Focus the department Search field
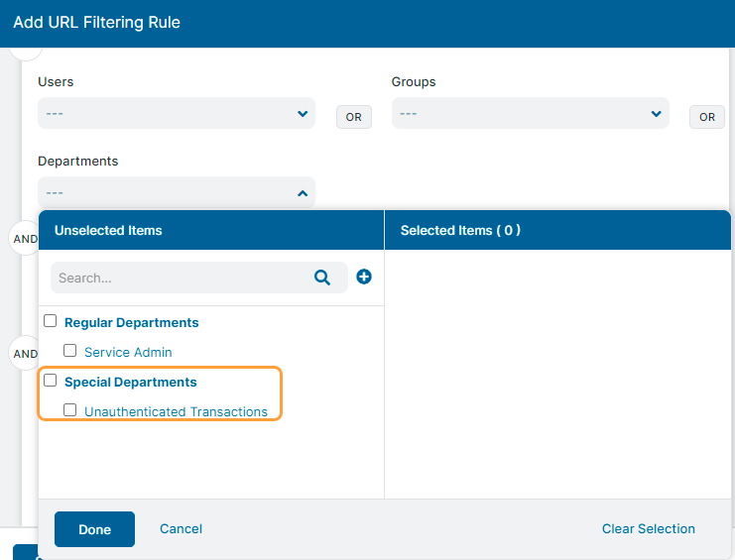This screenshot has height=560, width=735. point(199,278)
